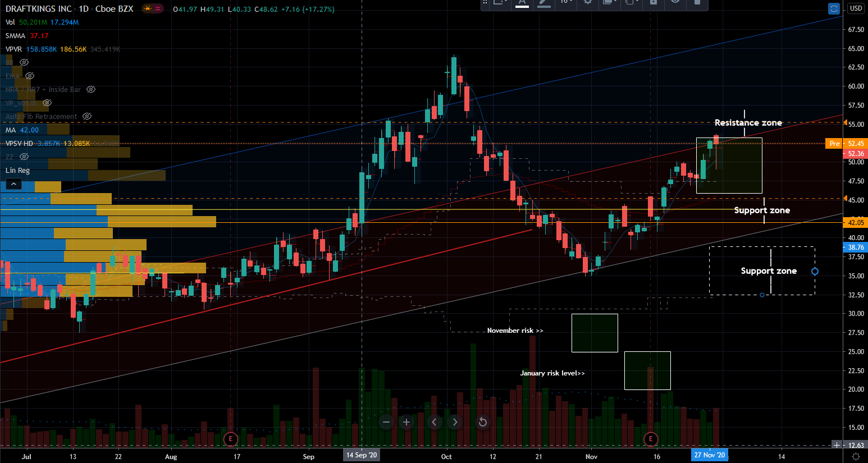868x463 pixels.
Task: Select the upper Support zone label
Action: 762,210
